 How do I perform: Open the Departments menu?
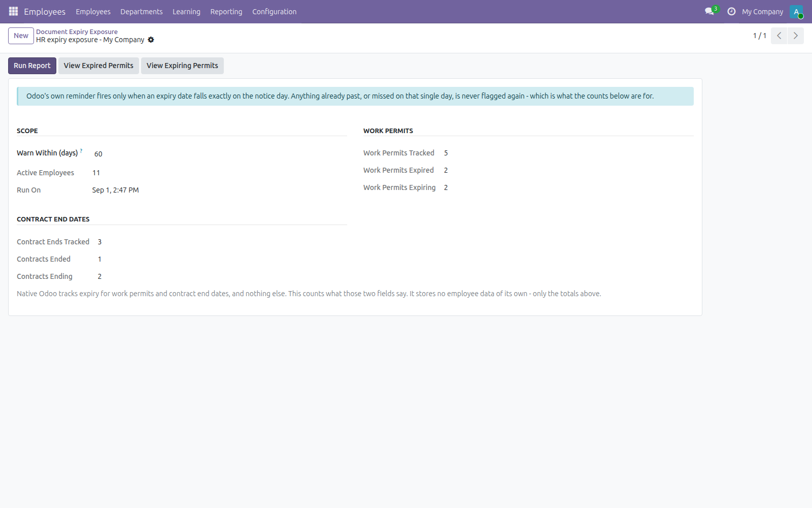point(142,11)
